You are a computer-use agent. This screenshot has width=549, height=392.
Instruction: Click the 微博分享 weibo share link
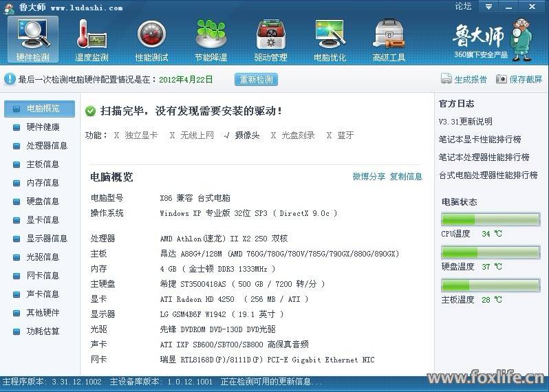(369, 177)
